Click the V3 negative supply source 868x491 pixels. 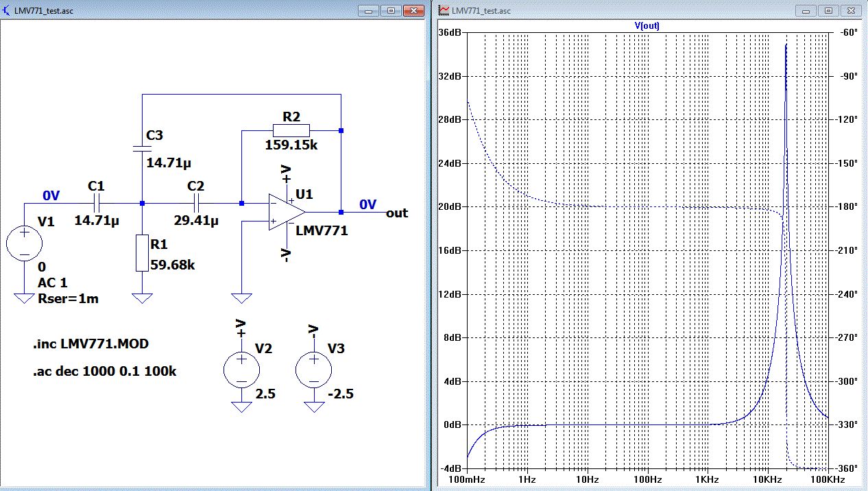pyautogui.click(x=314, y=369)
